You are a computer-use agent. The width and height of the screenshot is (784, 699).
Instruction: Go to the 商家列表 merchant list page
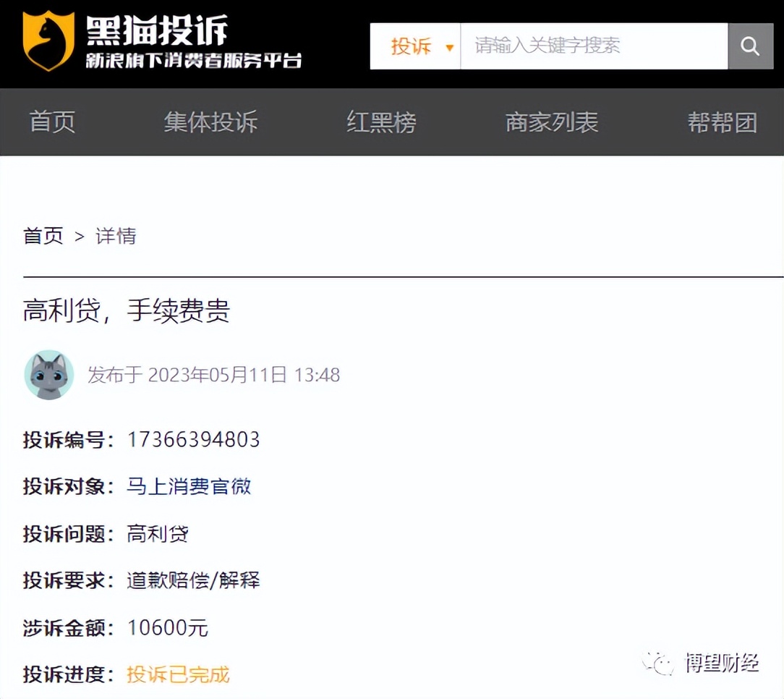click(x=552, y=122)
